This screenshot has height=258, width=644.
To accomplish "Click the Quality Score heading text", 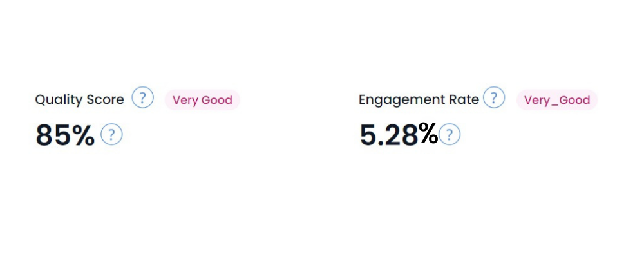I will (80, 99).
